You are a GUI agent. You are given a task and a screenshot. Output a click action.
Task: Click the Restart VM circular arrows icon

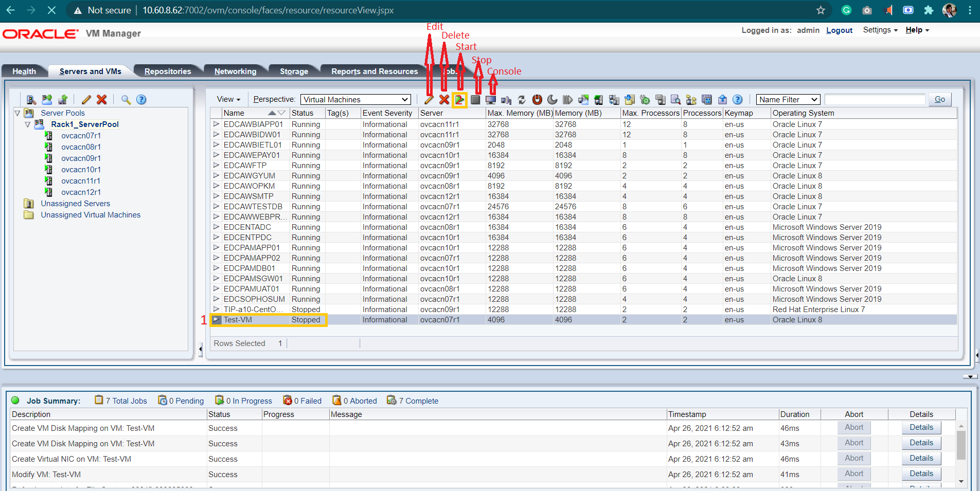point(522,100)
